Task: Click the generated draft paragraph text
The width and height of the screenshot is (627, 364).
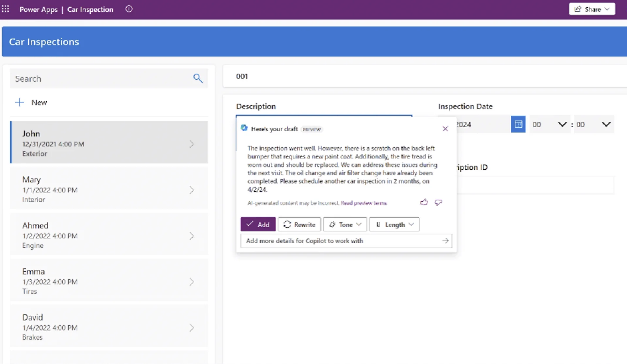Action: click(342, 169)
